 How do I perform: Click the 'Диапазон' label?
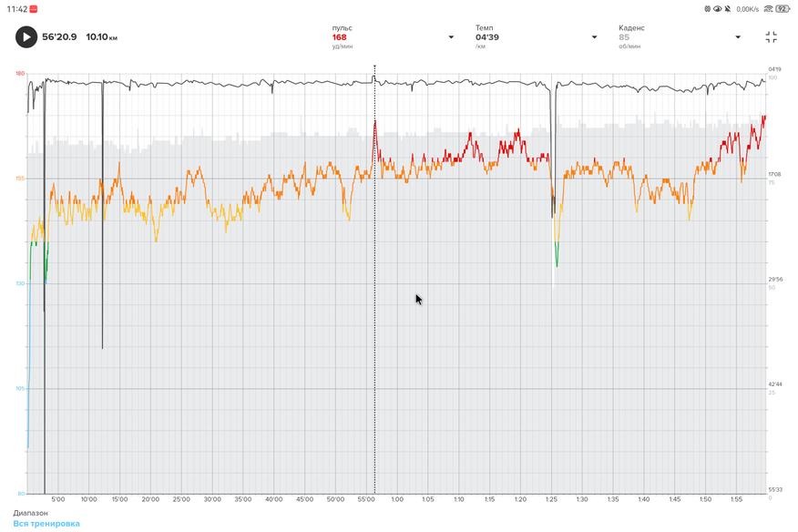pyautogui.click(x=31, y=513)
